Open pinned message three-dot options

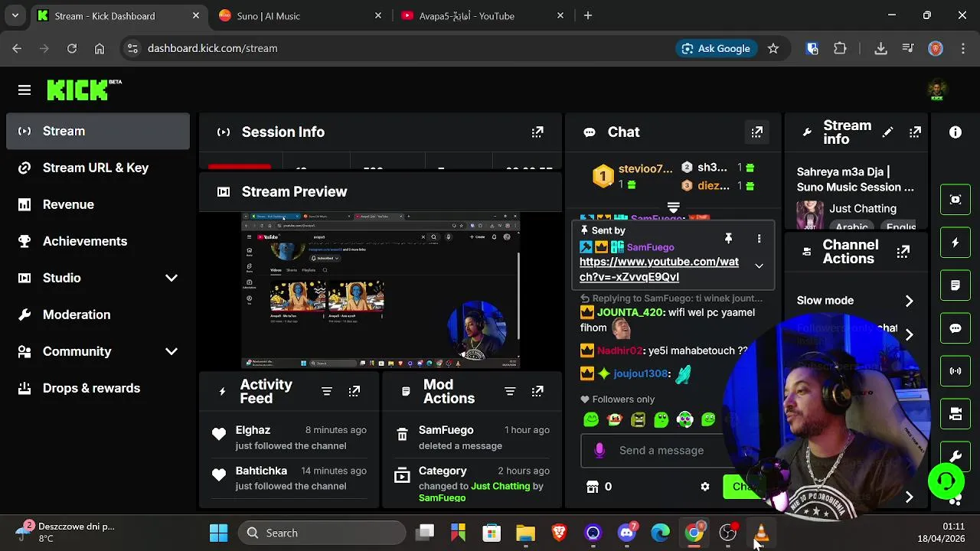pos(759,239)
